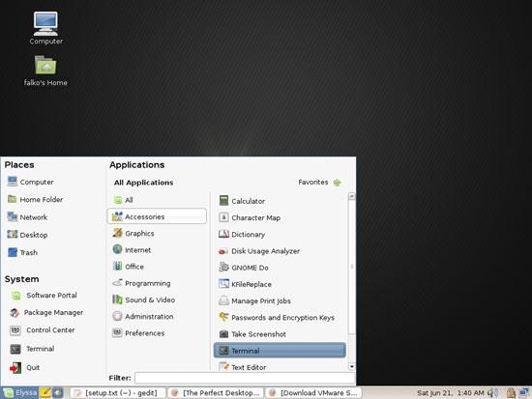This screenshot has width=532, height=399.
Task: Switch to Favorites view arrow
Action: 337,183
